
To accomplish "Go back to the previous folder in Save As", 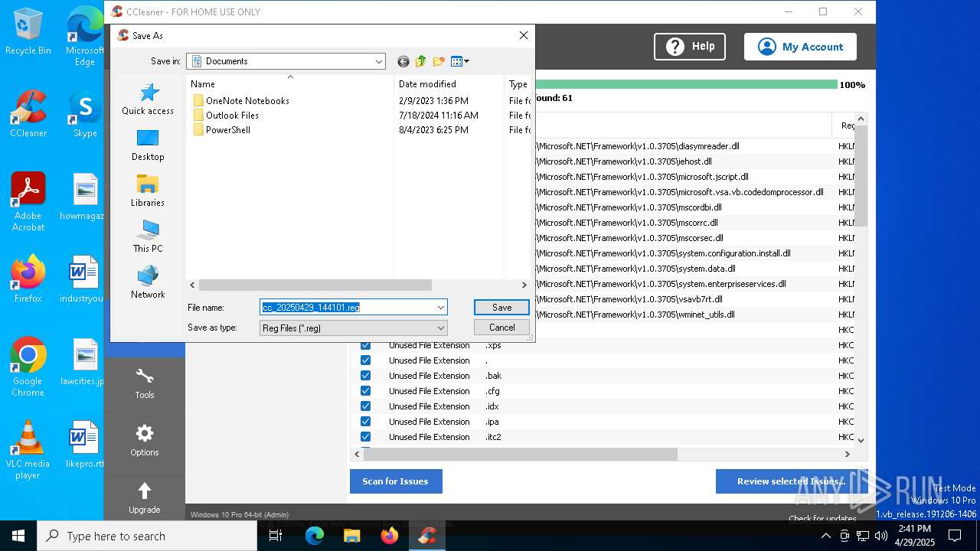I will point(403,61).
